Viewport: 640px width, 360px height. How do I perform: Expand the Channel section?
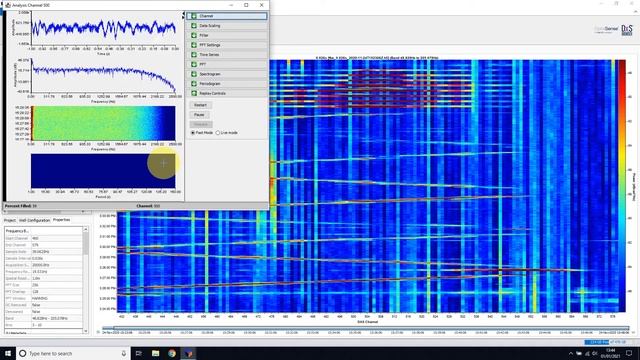227,16
